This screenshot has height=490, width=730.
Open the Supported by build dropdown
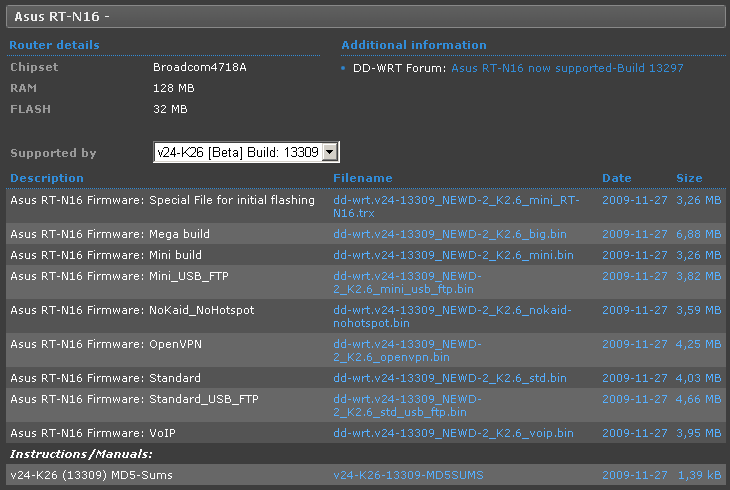[x=246, y=152]
